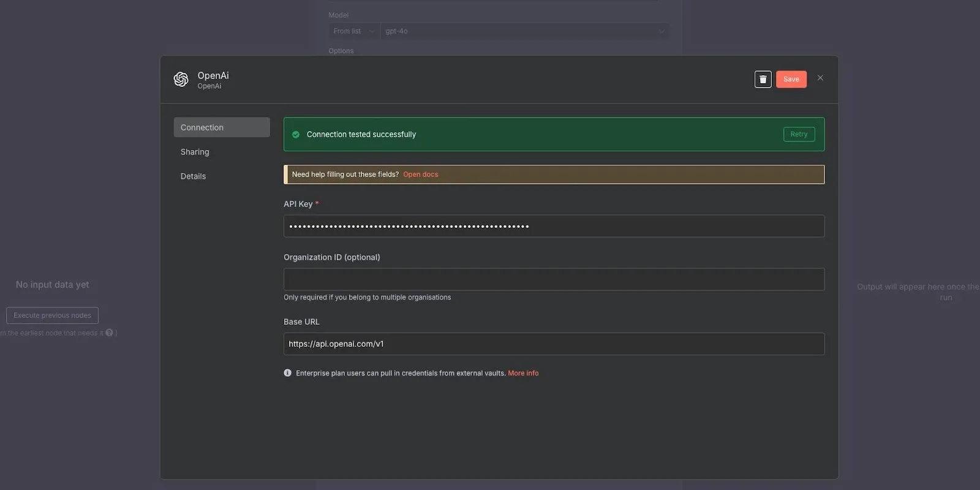Switch to the Sharing tab
This screenshot has height=490, width=980.
[x=195, y=152]
